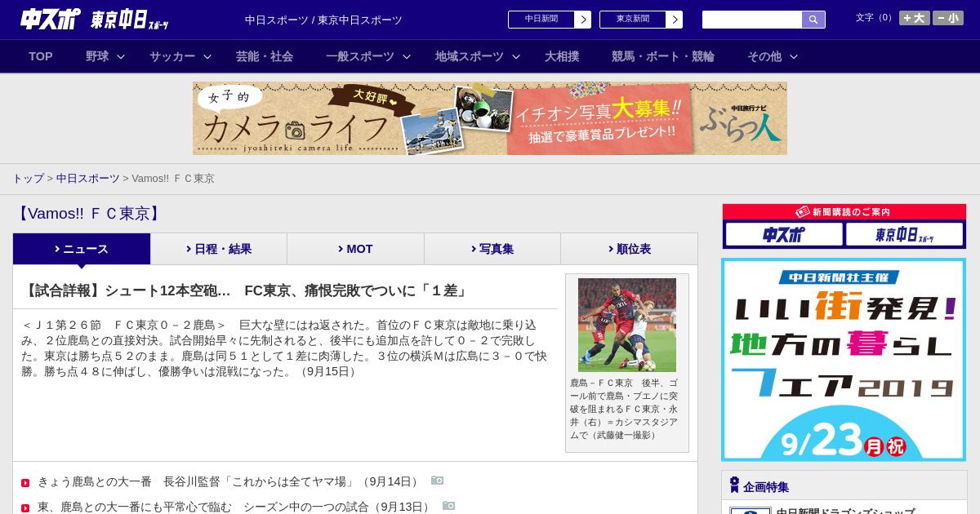
Task: Open 東京新聞 arrow link
Action: [675, 20]
